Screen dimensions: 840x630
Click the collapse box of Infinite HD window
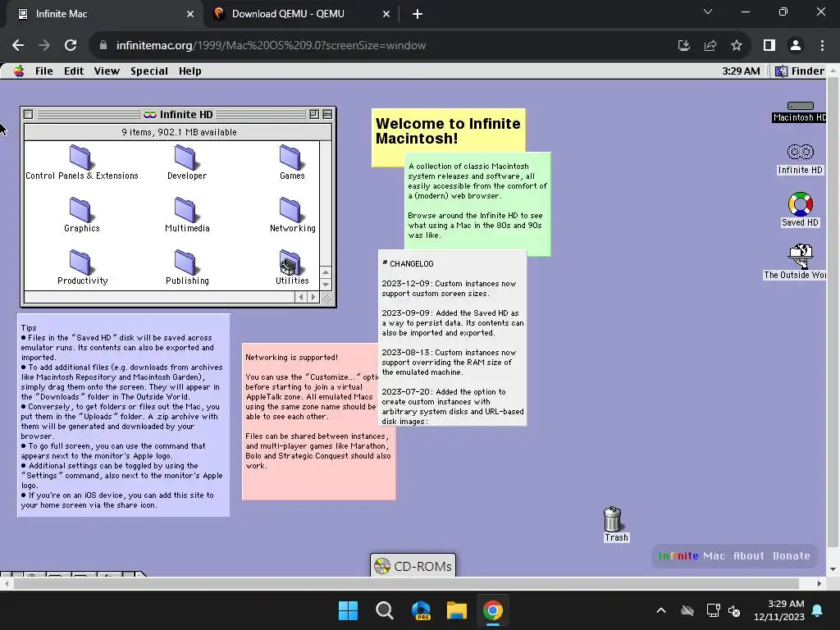[x=327, y=114]
